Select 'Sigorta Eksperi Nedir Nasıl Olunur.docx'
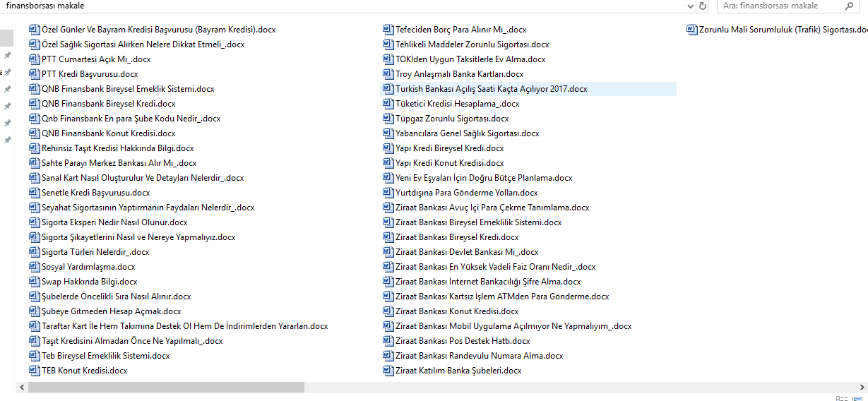This screenshot has width=868, height=401. (x=114, y=222)
